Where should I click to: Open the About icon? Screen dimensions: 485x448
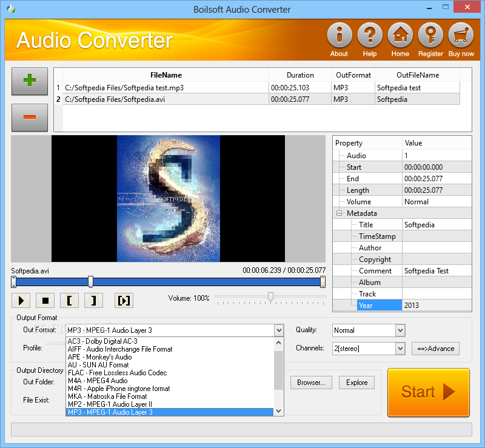339,35
